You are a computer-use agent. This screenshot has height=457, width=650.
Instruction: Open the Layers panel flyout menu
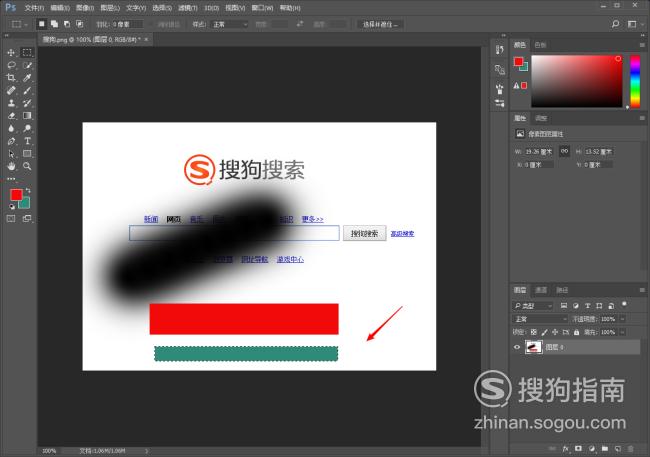[642, 290]
